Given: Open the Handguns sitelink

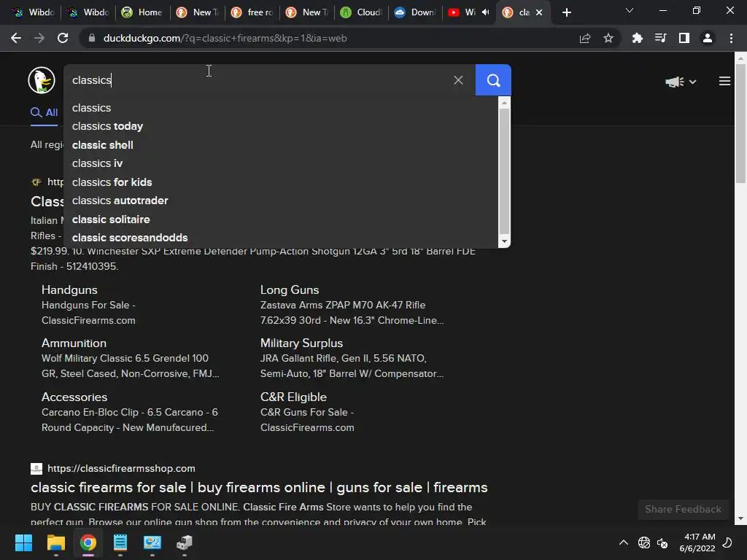Looking at the screenshot, I should click(x=69, y=289).
